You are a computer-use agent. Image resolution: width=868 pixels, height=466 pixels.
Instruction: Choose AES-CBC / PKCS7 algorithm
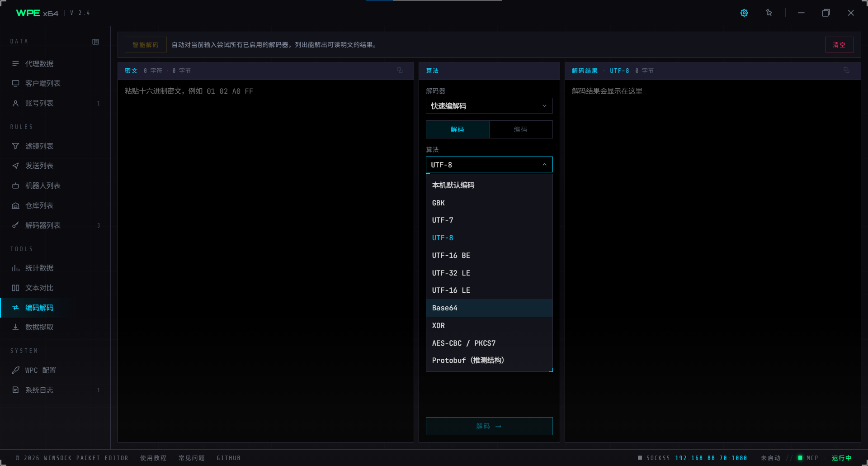[x=489, y=343]
